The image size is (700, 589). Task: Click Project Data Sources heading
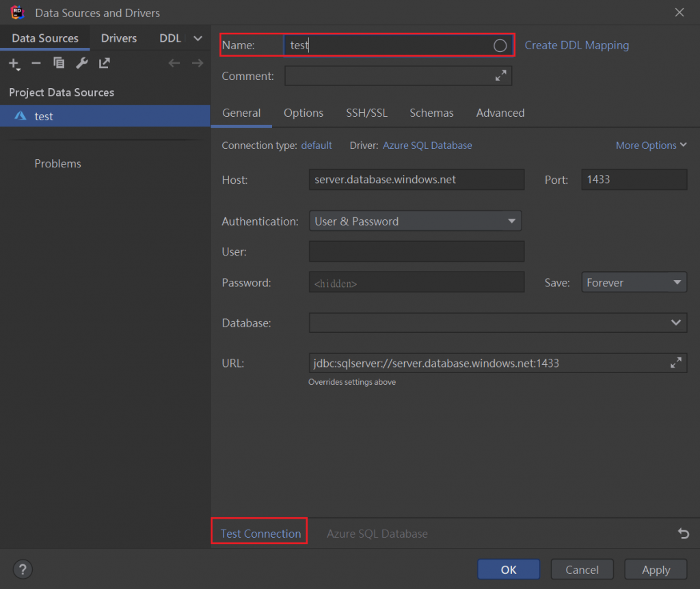pyautogui.click(x=62, y=92)
